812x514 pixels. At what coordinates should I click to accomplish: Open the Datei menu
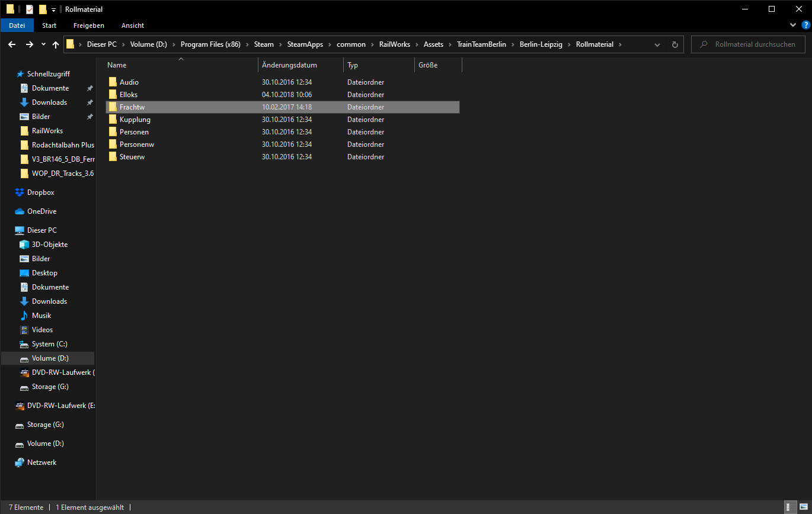click(17, 25)
